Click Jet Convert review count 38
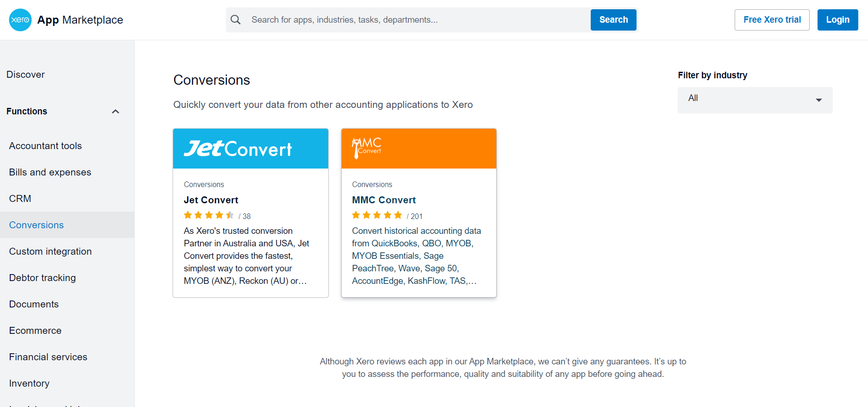This screenshot has width=868, height=407. tap(245, 216)
